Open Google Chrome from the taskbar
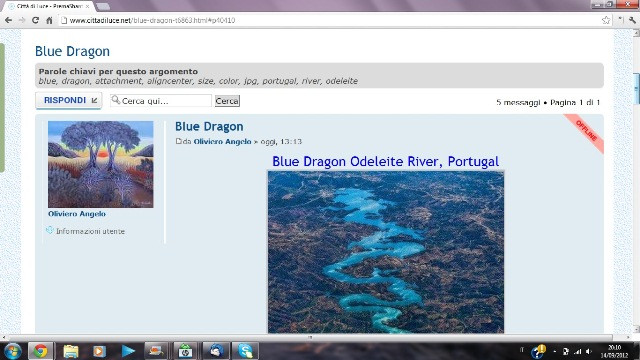The image size is (640, 360). [40, 351]
